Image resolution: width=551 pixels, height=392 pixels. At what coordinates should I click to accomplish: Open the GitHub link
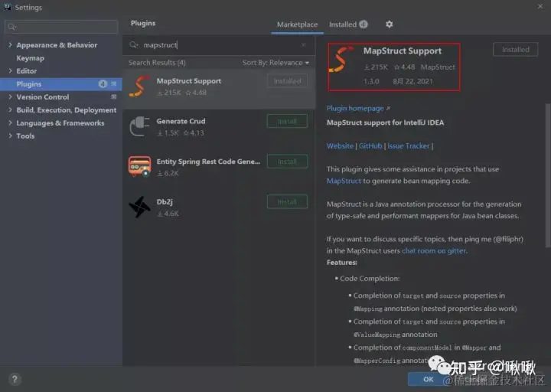coord(370,145)
